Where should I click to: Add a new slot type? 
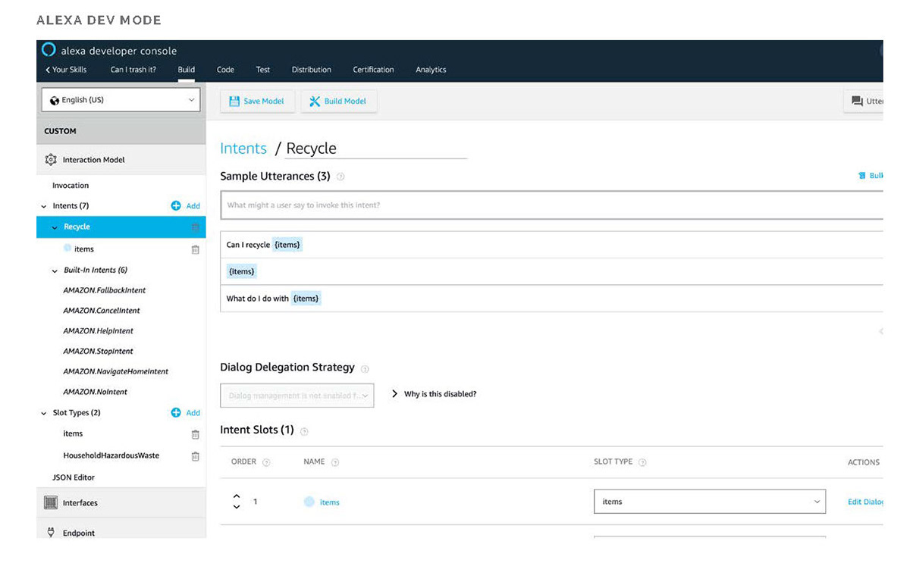[x=186, y=413]
